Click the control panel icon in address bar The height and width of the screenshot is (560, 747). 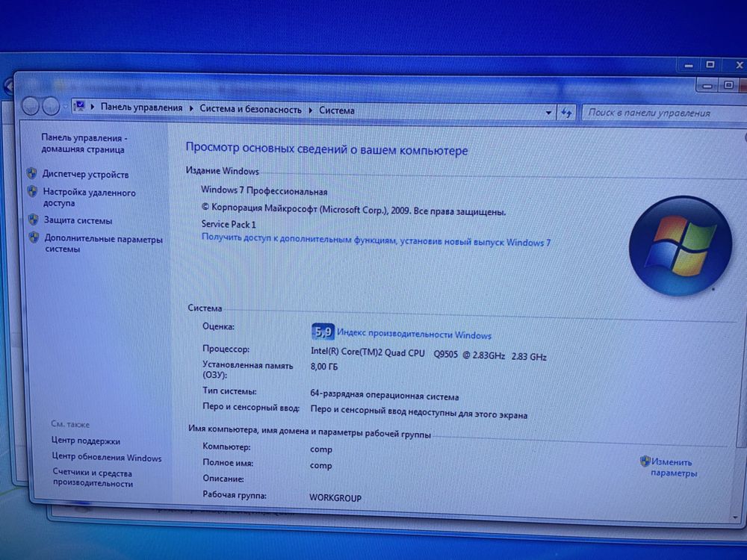80,106
